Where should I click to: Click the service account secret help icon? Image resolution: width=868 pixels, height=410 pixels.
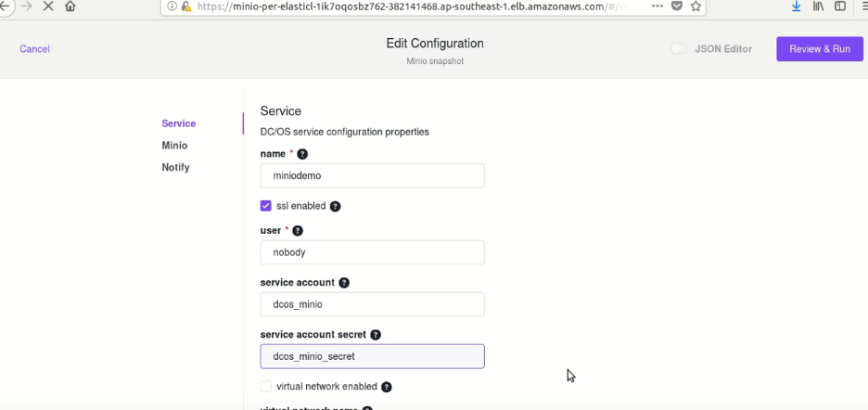(376, 335)
